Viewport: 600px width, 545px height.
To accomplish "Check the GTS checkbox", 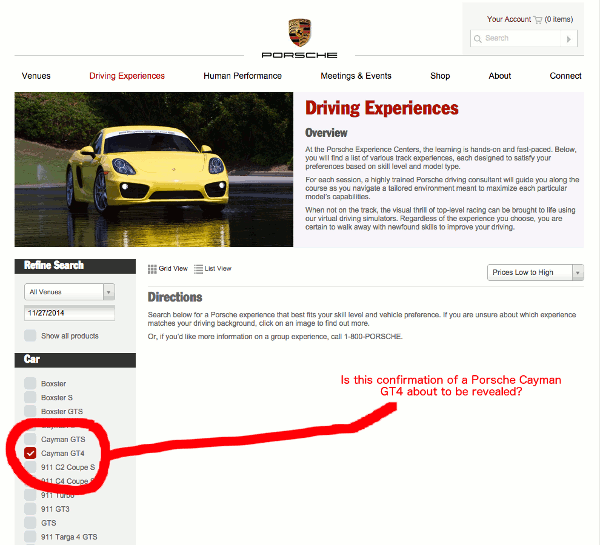I will click(30, 523).
